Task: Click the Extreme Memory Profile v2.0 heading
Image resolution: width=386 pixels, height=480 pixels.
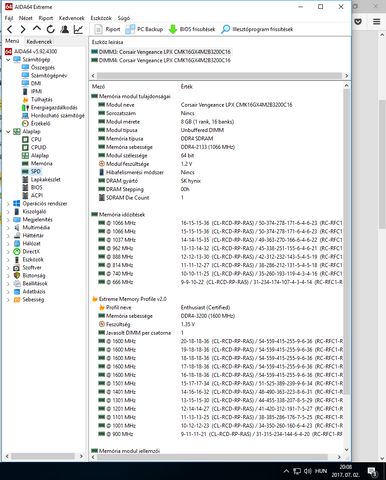Action: (129, 299)
